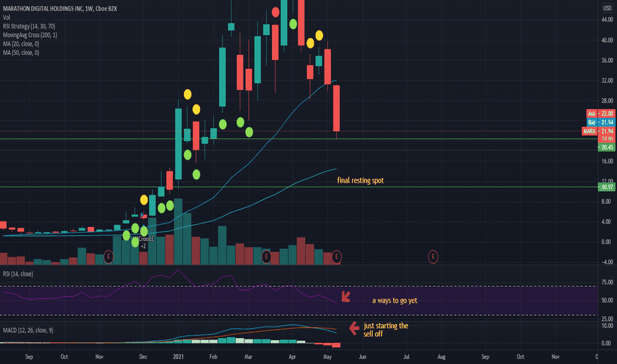Click the 10.97 horizontal line price tag
The width and height of the screenshot is (617, 364).
pos(606,187)
